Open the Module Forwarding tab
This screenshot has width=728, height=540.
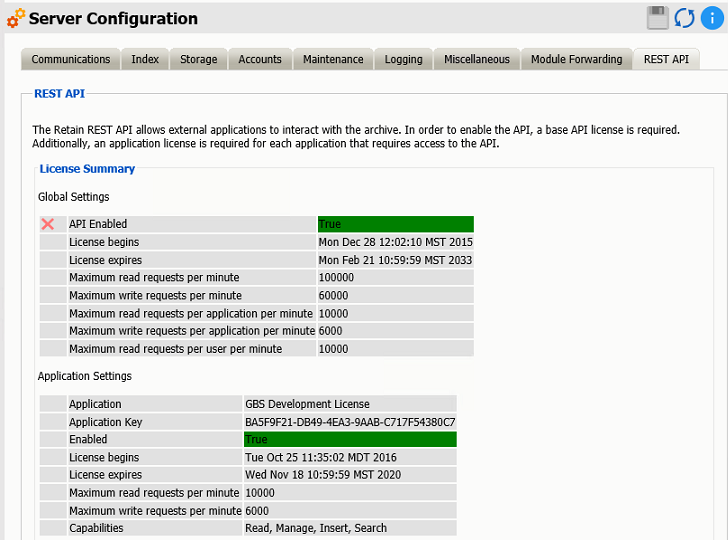(576, 59)
